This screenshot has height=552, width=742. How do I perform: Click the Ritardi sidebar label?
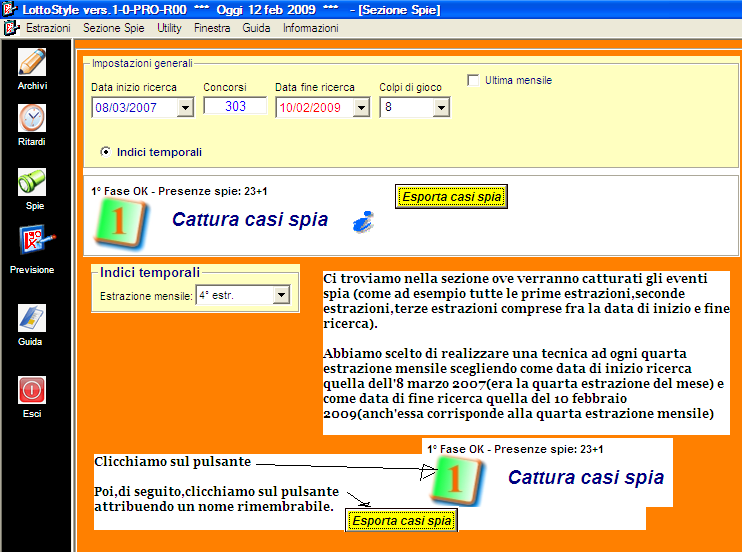coord(32,142)
